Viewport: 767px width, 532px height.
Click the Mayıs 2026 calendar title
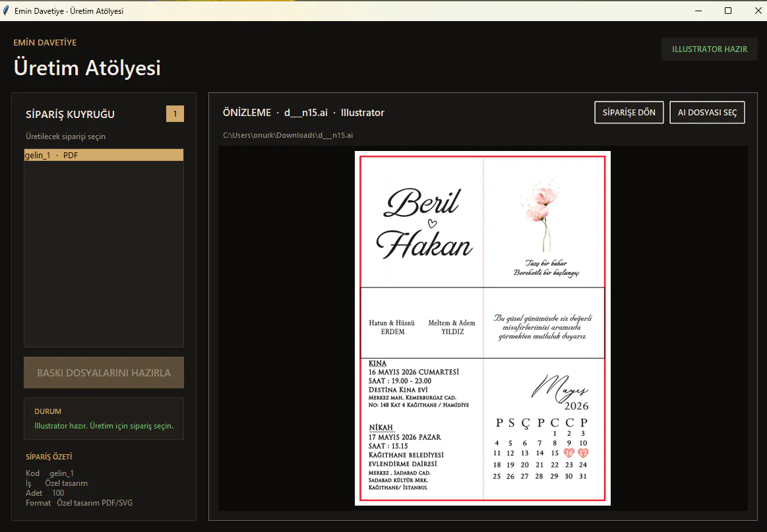pos(561,393)
